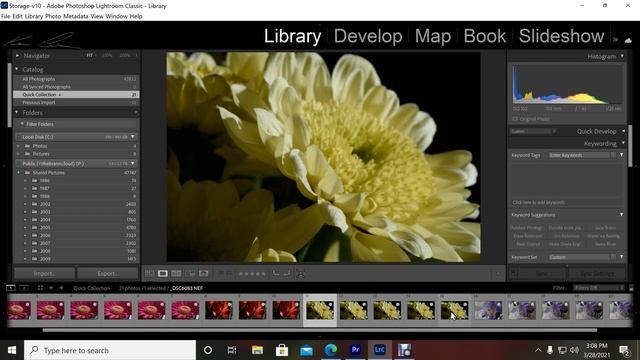The width and height of the screenshot is (640, 360).
Task: Switch to Grid view in the toolbar
Action: [x=149, y=273]
